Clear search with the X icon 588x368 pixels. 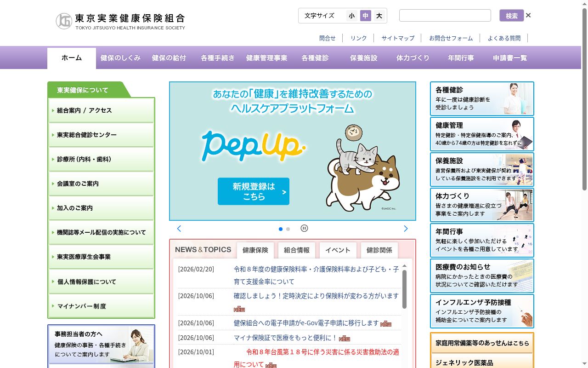(x=528, y=15)
